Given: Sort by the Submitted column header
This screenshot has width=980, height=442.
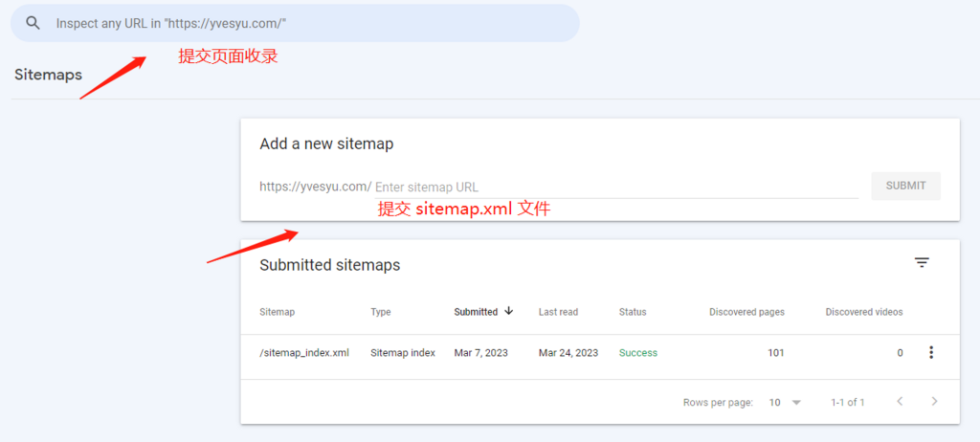Looking at the screenshot, I should [476, 312].
